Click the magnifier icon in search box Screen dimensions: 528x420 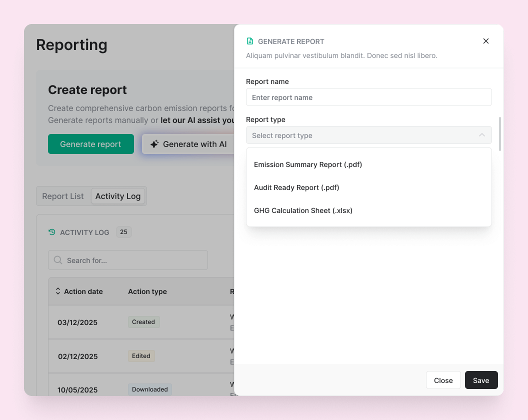58,260
